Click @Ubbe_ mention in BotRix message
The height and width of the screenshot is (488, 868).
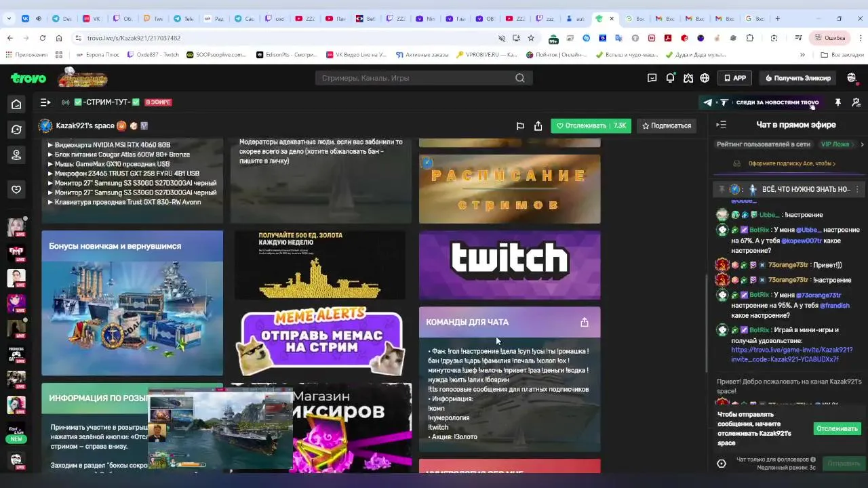coord(808,230)
